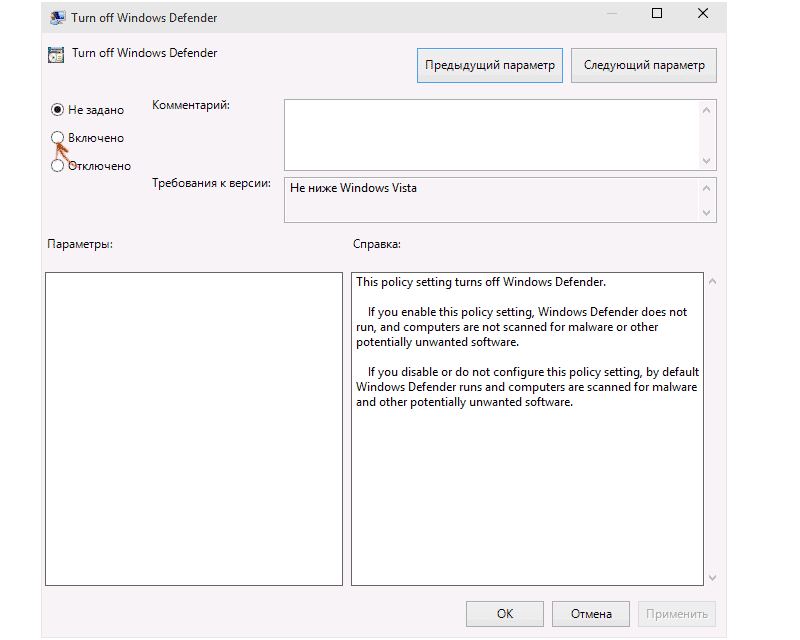This screenshot has height=640, width=800.
Task: Choose the "Отключено" radio option
Action: point(57,165)
